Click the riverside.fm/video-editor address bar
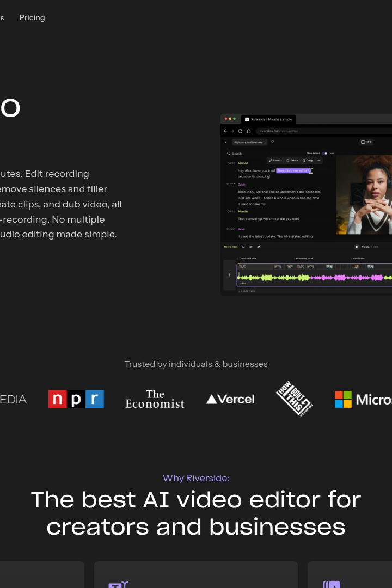Screen dimensions: 392x588 pos(324,131)
